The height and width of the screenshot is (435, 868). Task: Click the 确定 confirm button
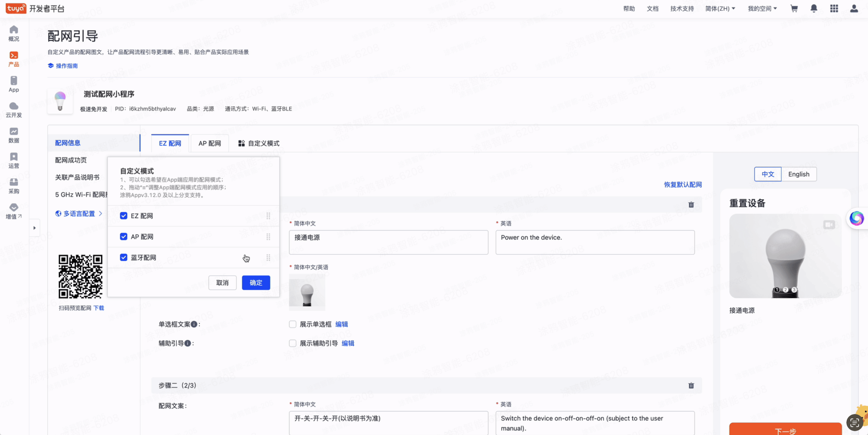(x=256, y=283)
